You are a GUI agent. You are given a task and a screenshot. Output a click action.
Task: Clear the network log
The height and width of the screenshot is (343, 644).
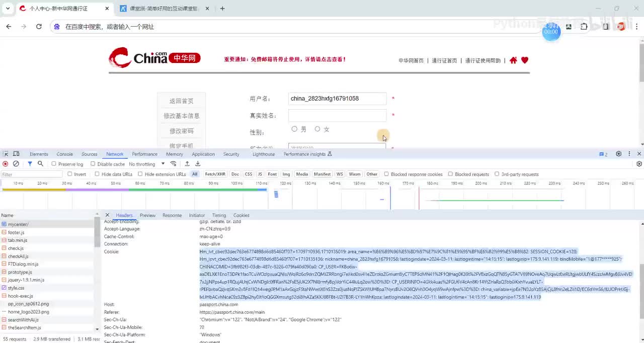[x=16, y=164]
